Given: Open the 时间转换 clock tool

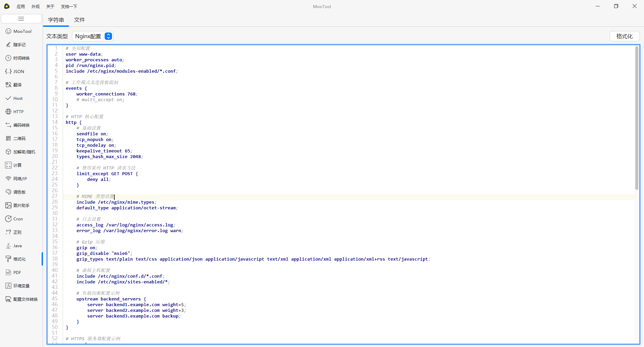Looking at the screenshot, I should pos(21,58).
